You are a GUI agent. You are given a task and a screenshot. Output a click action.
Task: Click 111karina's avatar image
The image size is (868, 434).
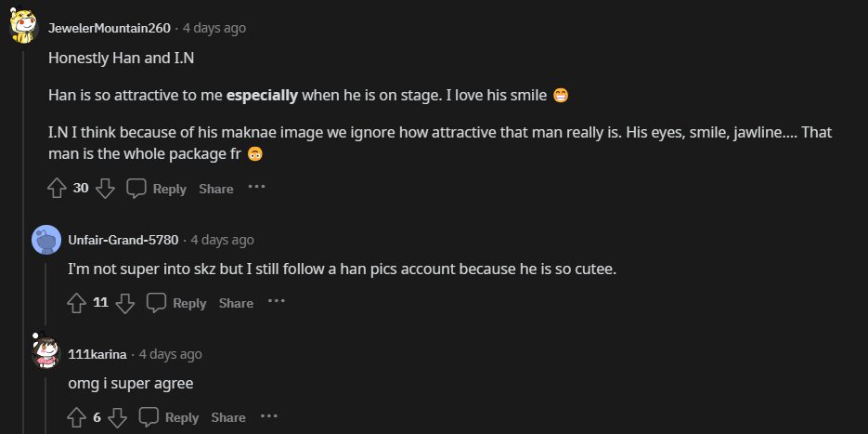(x=46, y=353)
